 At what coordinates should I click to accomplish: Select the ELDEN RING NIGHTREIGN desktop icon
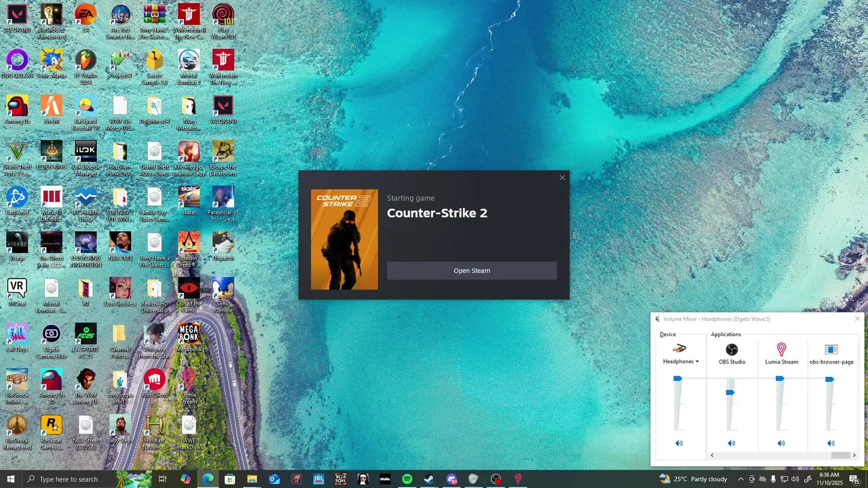click(x=85, y=249)
